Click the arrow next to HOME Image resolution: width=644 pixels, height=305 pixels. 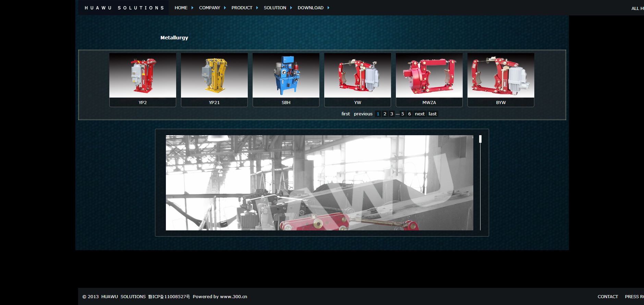click(192, 8)
